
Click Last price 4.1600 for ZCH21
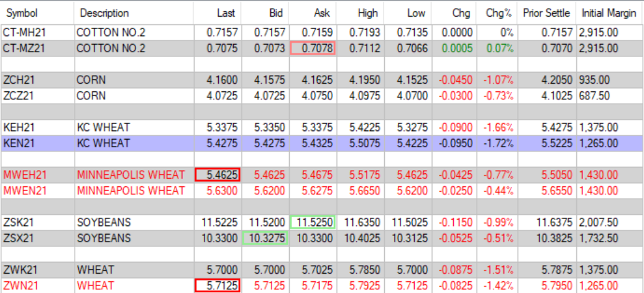pos(218,80)
